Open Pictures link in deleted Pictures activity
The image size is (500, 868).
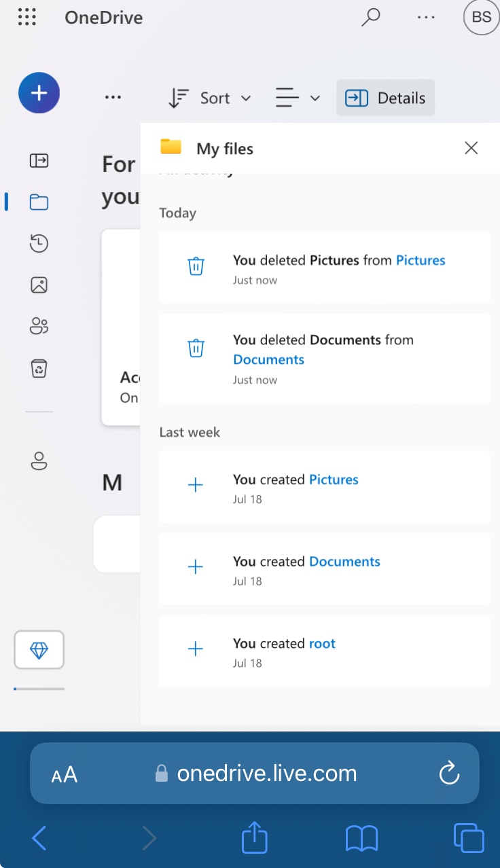(421, 260)
